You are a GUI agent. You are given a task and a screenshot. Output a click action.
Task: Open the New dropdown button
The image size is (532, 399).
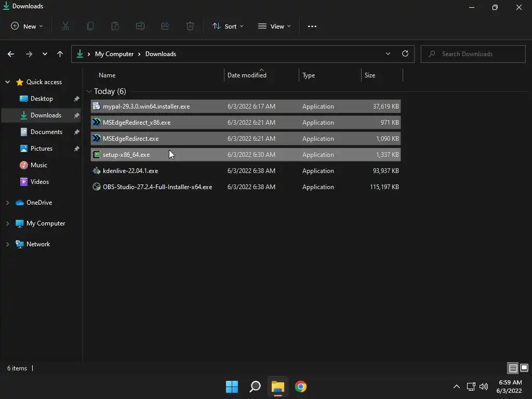[x=27, y=26]
